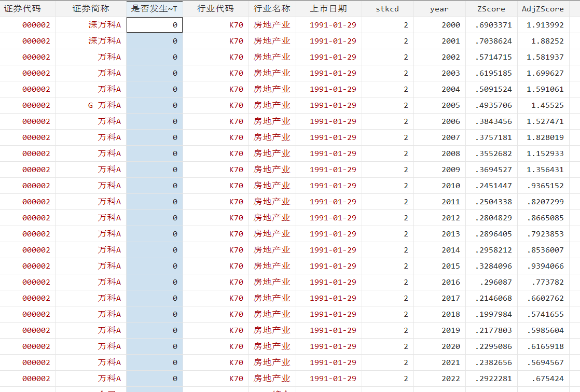Click AdjZScore value 1.356431
Viewport: 580px width, 392px height.
click(545, 170)
